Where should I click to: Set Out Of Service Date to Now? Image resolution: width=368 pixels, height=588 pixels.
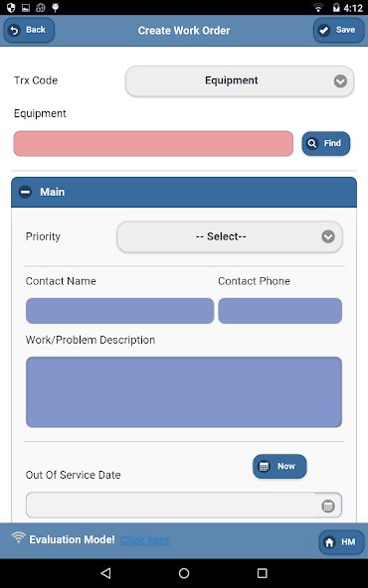(279, 466)
